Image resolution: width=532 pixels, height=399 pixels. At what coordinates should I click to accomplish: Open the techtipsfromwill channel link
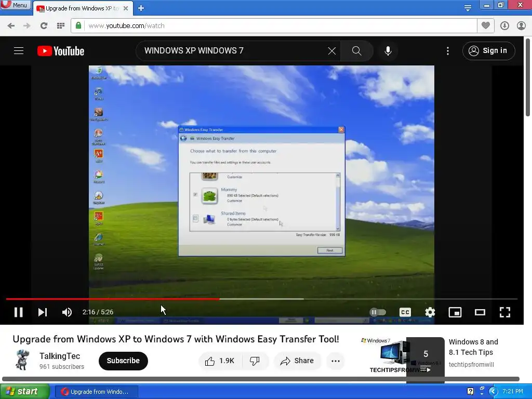pyautogui.click(x=471, y=364)
